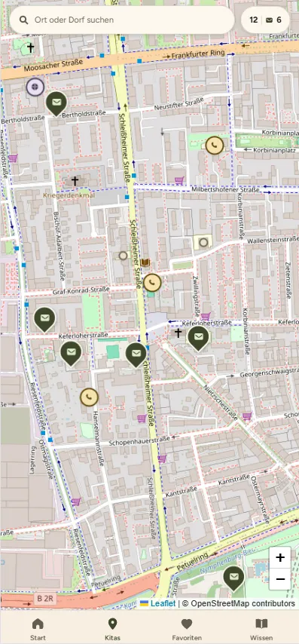Image resolution: width=299 pixels, height=644 pixels.
Task: Click the church cross icon near Moosacher Straße
Action: pos(30,48)
